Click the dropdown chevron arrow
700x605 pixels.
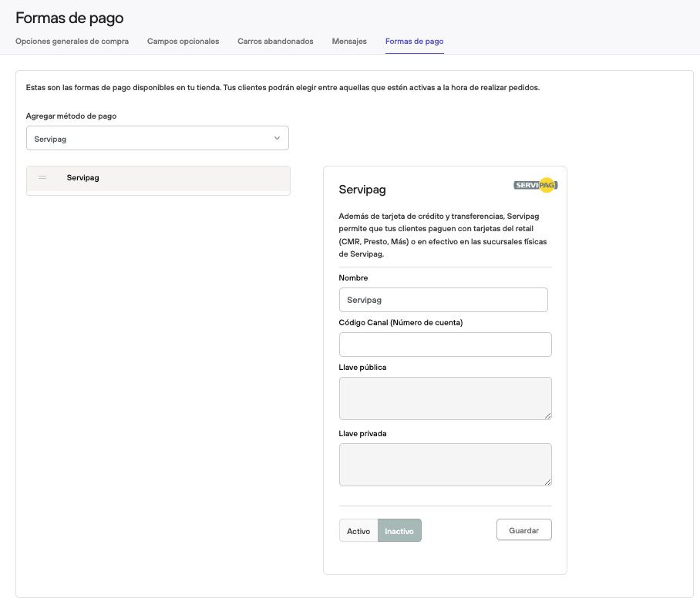click(277, 139)
